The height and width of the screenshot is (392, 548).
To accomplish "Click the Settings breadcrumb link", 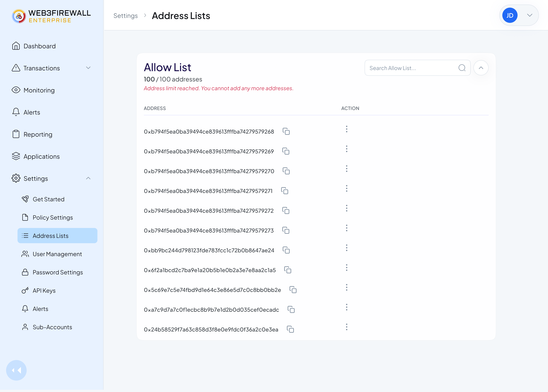I will click(x=125, y=16).
